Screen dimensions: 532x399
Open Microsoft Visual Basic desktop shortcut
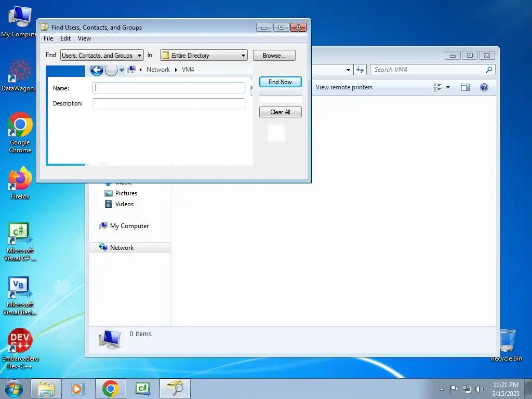[x=20, y=296]
